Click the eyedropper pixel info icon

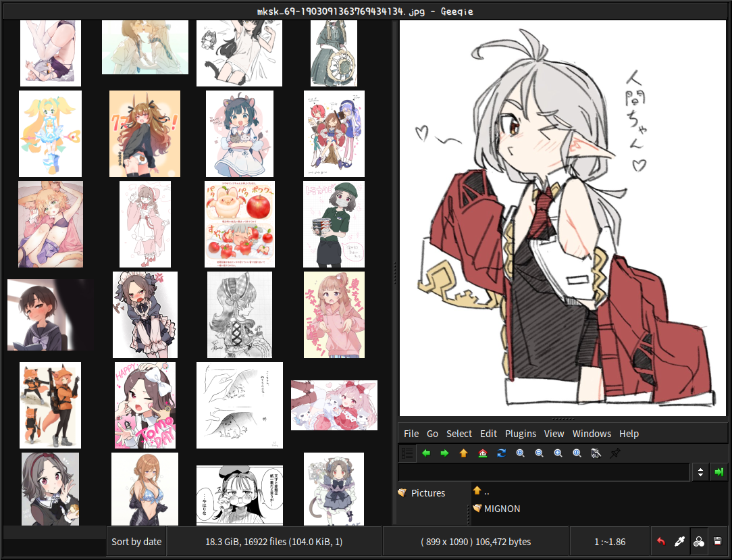tap(680, 542)
